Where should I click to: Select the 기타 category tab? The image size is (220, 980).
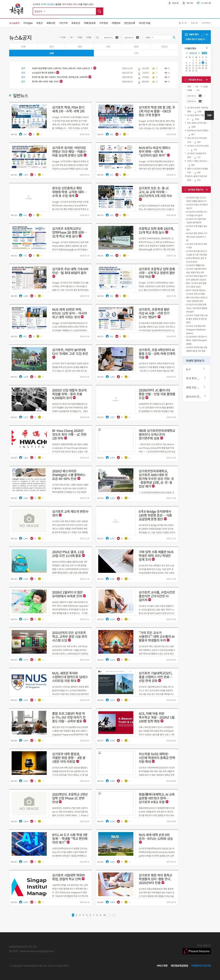[x=136, y=53]
